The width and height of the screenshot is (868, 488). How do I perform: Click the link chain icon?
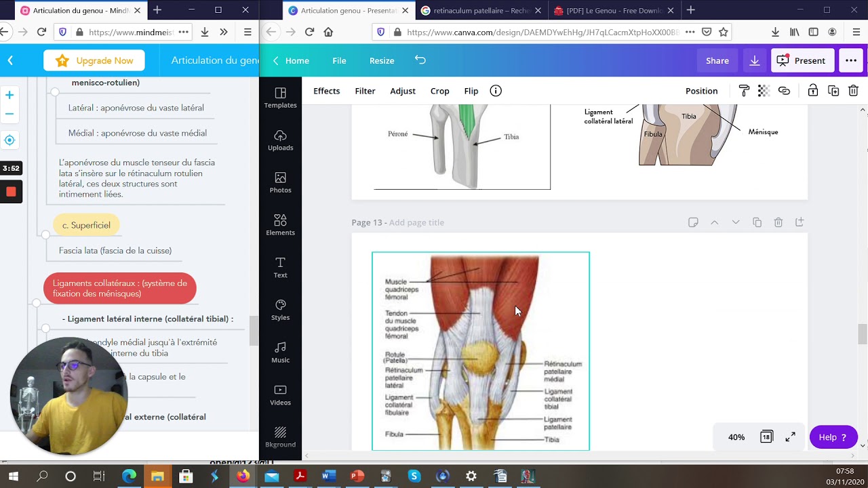pyautogui.click(x=784, y=91)
